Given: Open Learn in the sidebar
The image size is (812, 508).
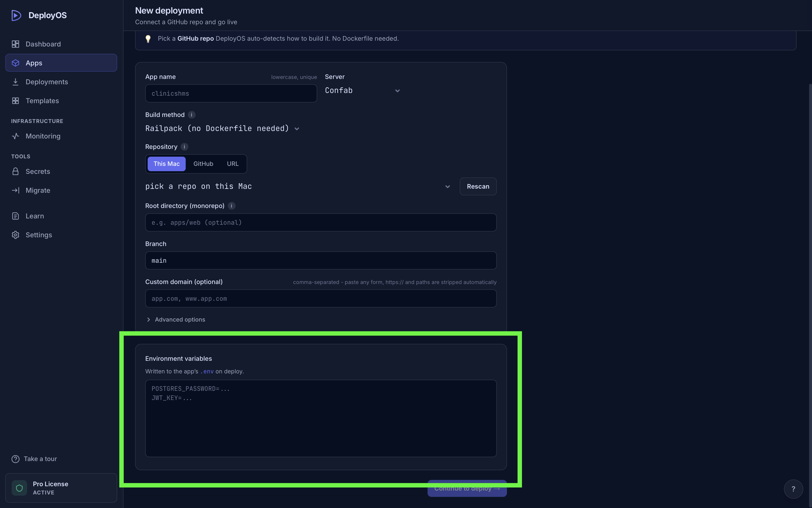Looking at the screenshot, I should click(x=61, y=216).
